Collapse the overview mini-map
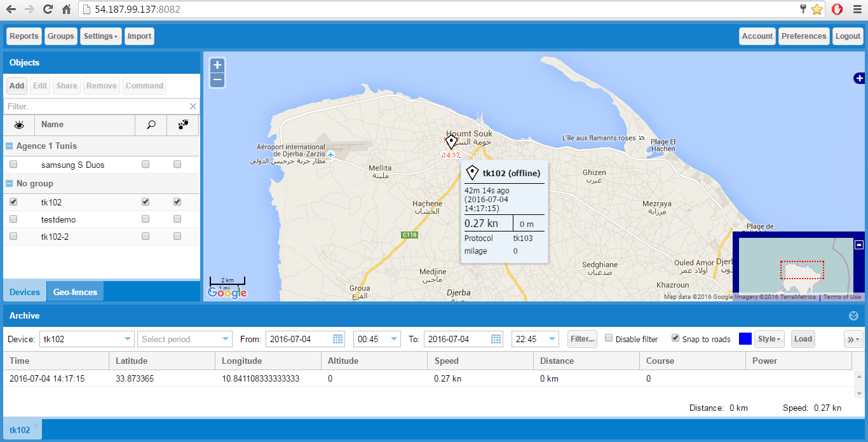Screen dimensions: 868x442 (859, 244)
